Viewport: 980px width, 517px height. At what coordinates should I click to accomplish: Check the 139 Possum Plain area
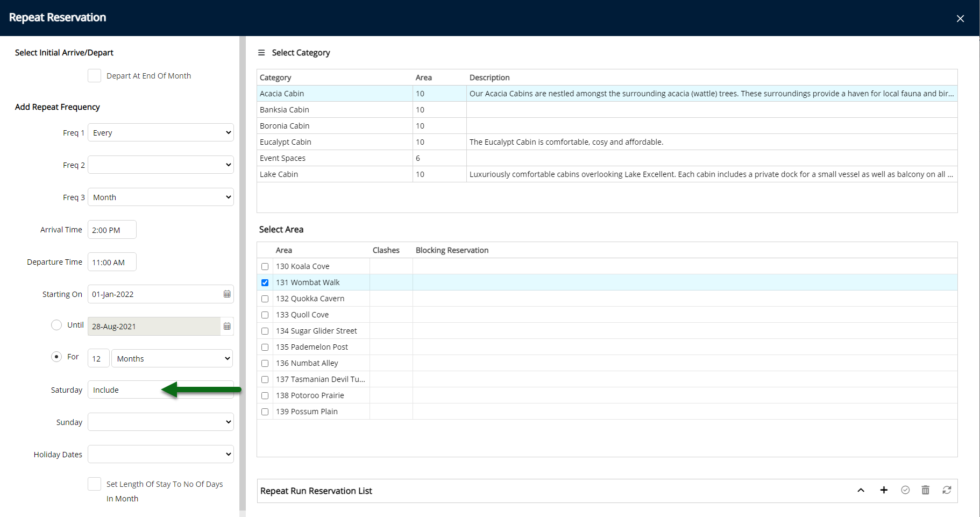coord(265,412)
